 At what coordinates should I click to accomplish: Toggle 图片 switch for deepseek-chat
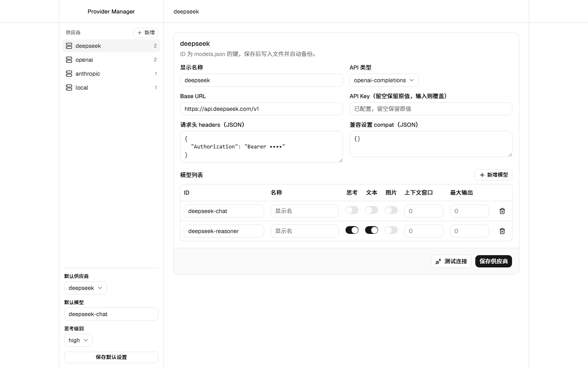391,210
